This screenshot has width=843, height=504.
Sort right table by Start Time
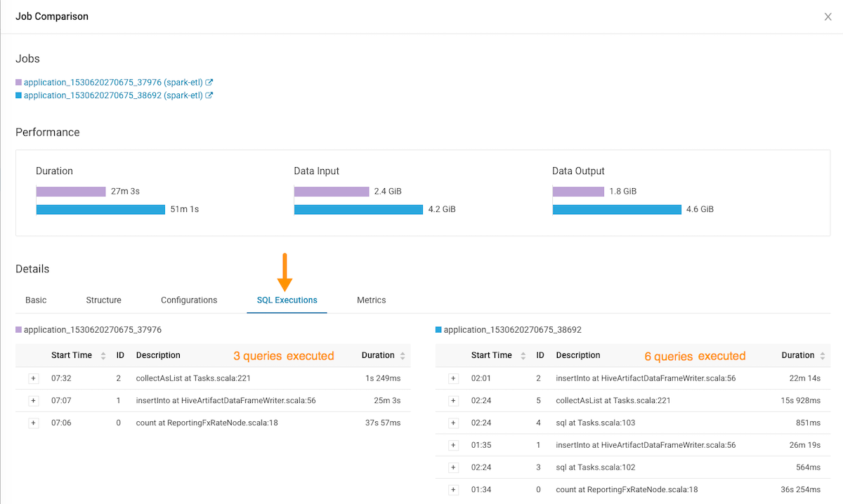tap(523, 356)
